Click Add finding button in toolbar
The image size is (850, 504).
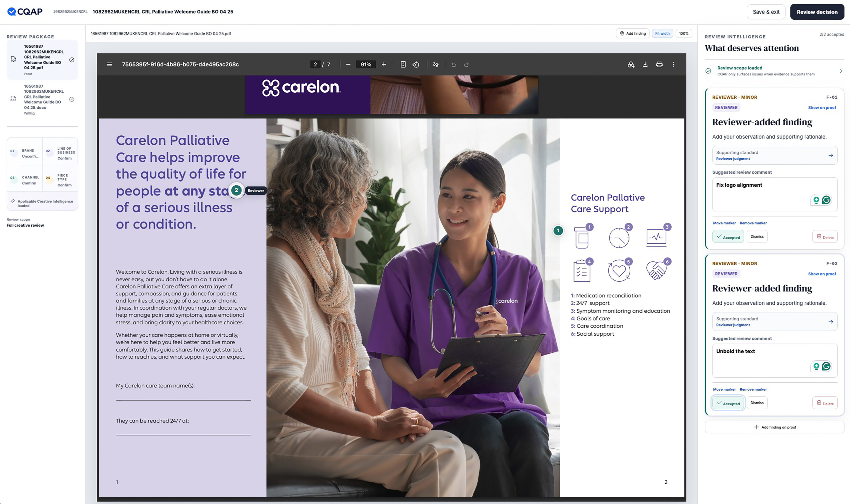pyautogui.click(x=632, y=33)
